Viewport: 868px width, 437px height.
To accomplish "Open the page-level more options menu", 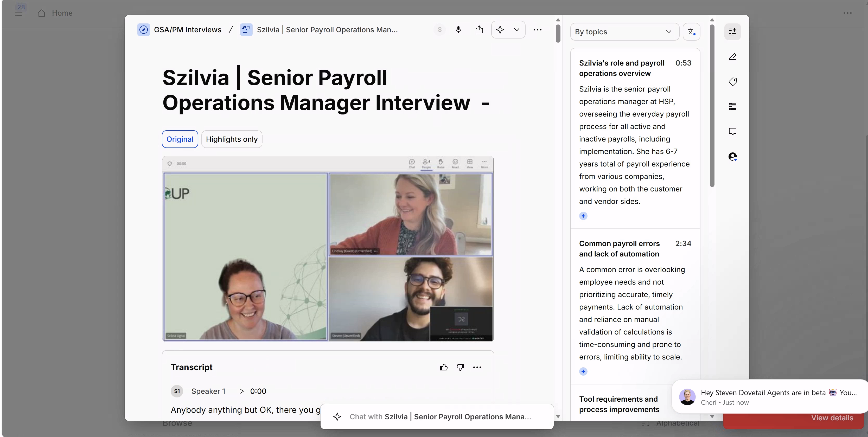I will point(847,13).
